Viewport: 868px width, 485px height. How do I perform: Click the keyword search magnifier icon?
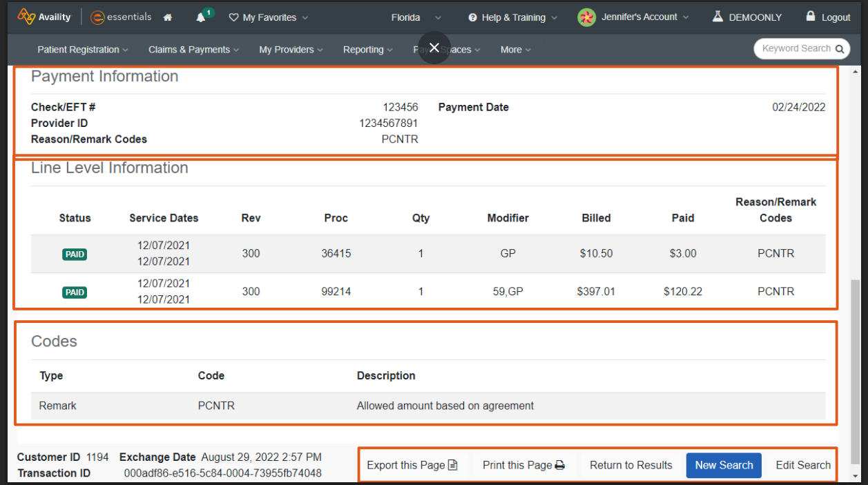tap(838, 49)
